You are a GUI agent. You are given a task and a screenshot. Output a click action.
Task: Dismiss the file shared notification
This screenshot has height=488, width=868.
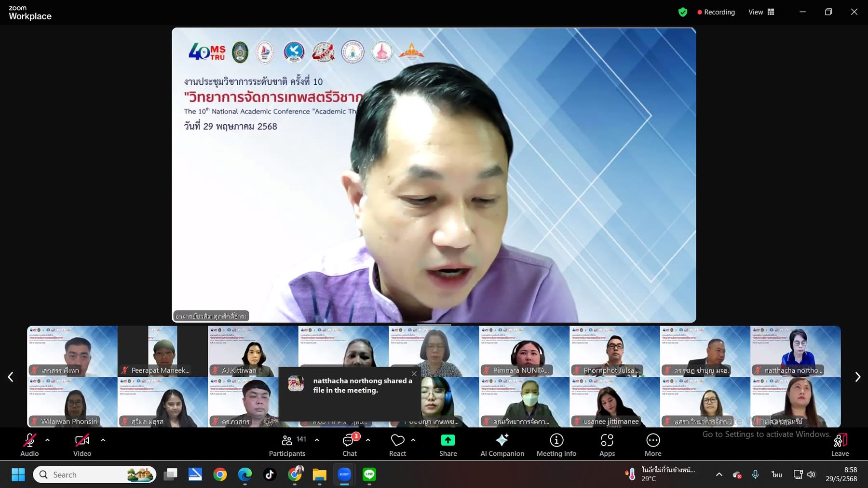coord(414,374)
